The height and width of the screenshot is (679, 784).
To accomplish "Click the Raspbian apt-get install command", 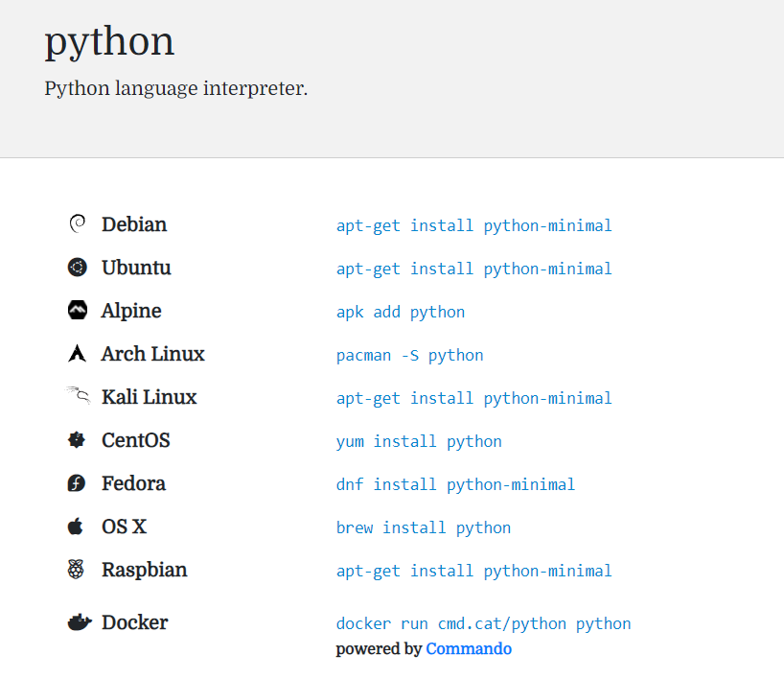I will (473, 572).
